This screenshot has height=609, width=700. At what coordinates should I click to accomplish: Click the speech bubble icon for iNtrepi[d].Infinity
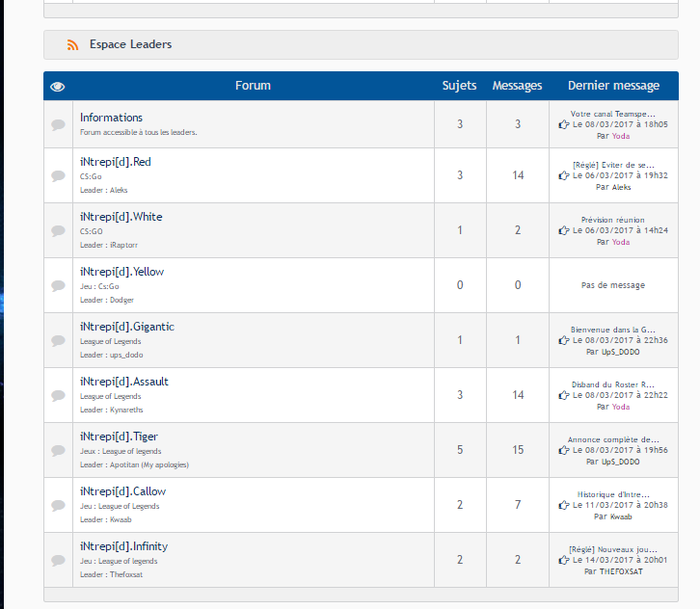point(58,561)
